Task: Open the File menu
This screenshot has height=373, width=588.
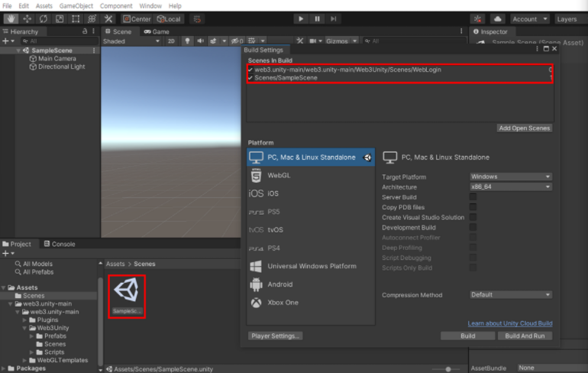Action: pyautogui.click(x=7, y=5)
